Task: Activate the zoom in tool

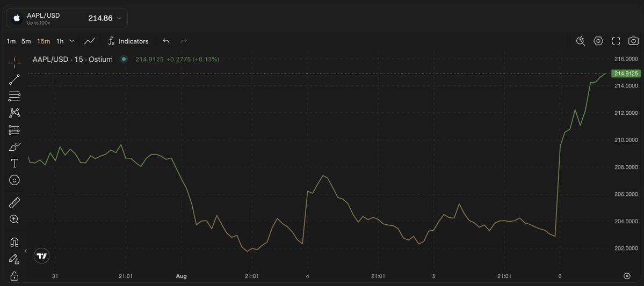Action: (15, 219)
